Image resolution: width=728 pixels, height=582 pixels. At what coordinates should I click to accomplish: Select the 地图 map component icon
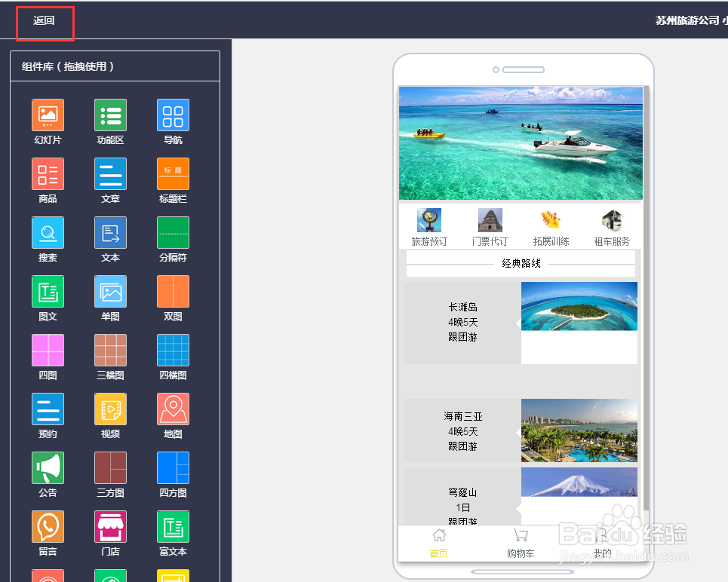coord(174,409)
